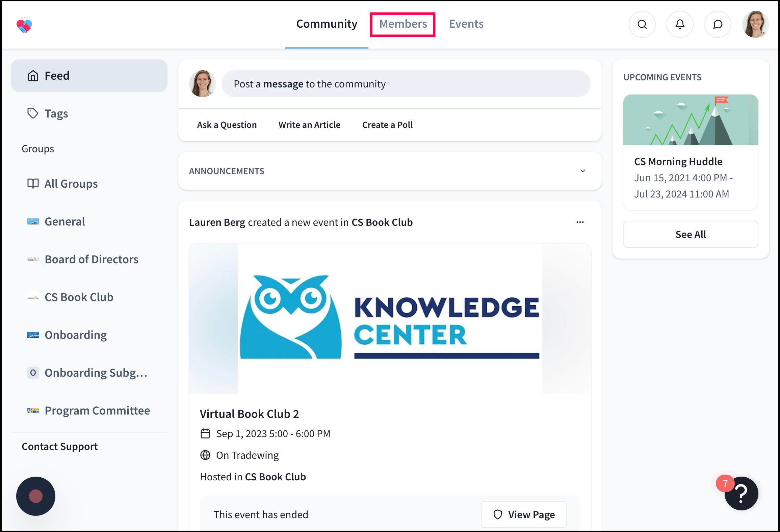
Task: Click the Upcoming Events heading
Action: (x=662, y=77)
